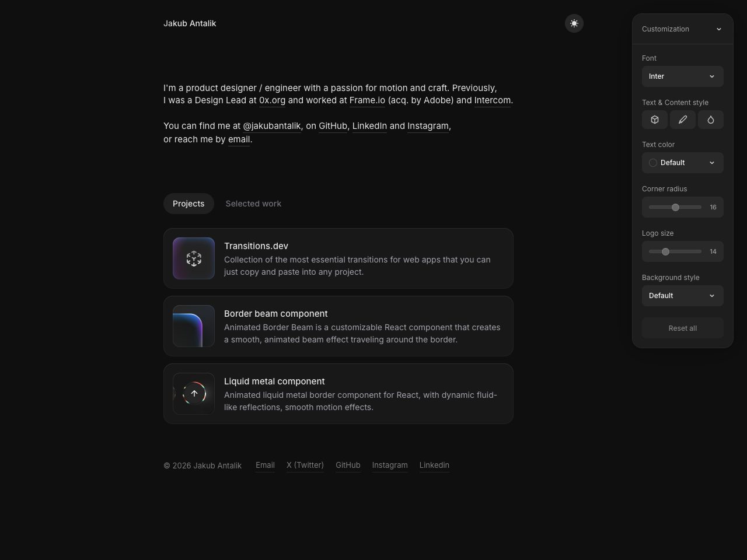Open the Inter font dropdown

tap(683, 76)
